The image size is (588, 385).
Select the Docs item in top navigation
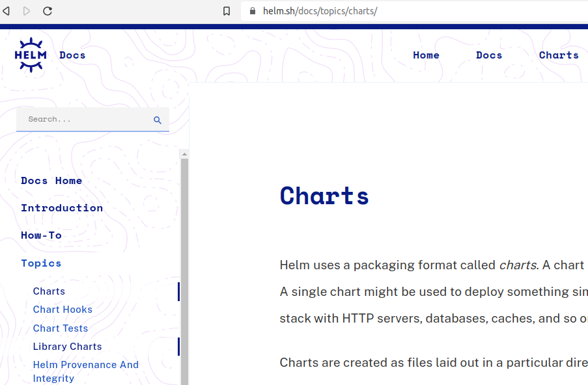(488, 55)
